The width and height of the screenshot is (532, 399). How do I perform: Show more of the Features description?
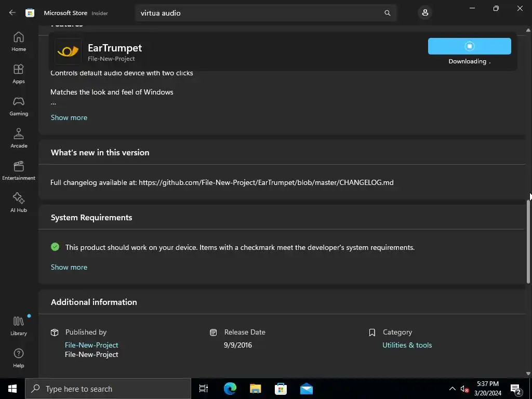tap(69, 117)
